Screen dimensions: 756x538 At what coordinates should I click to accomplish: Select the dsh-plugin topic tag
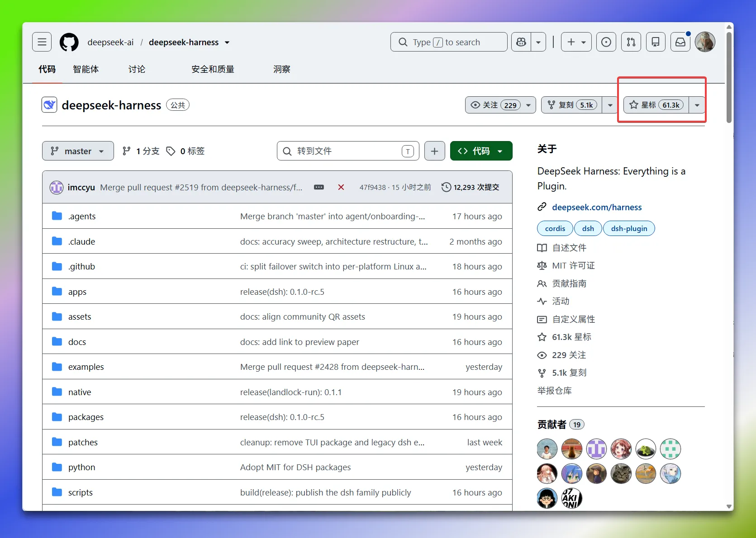point(629,228)
